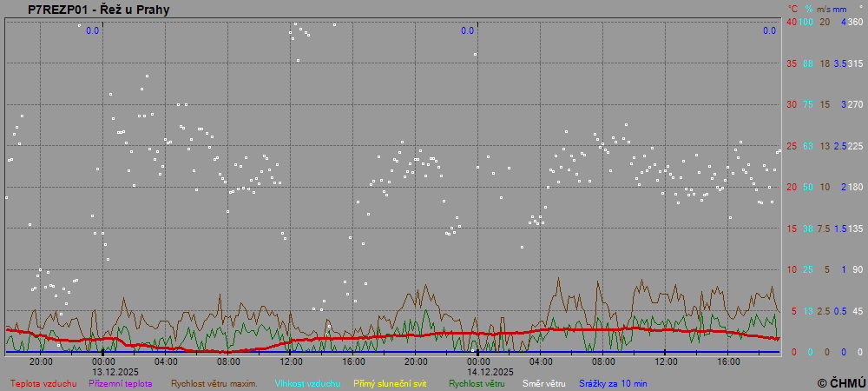The height and width of the screenshot is (391, 868).
Task: Click the red 35 temperature axis value
Action: point(791,63)
